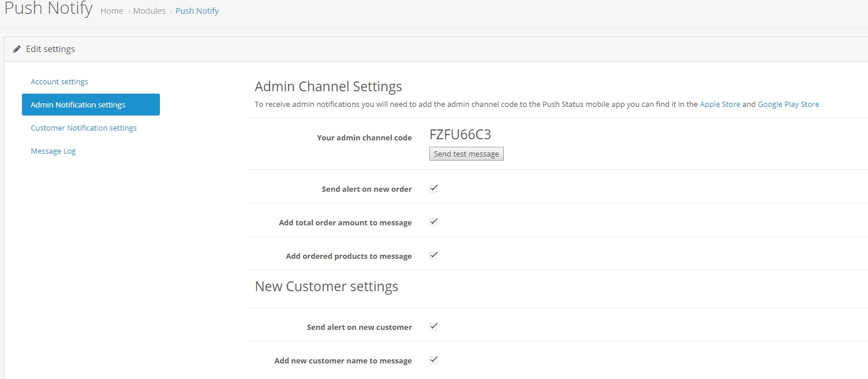
Task: Click the pencil icon beside Edit settings
Action: (17, 49)
